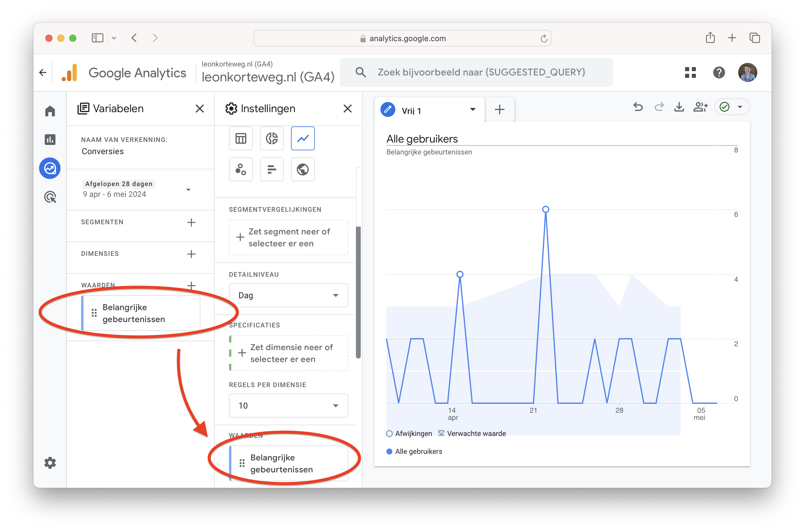
Task: Focus the Analytics search field
Action: pos(476,72)
